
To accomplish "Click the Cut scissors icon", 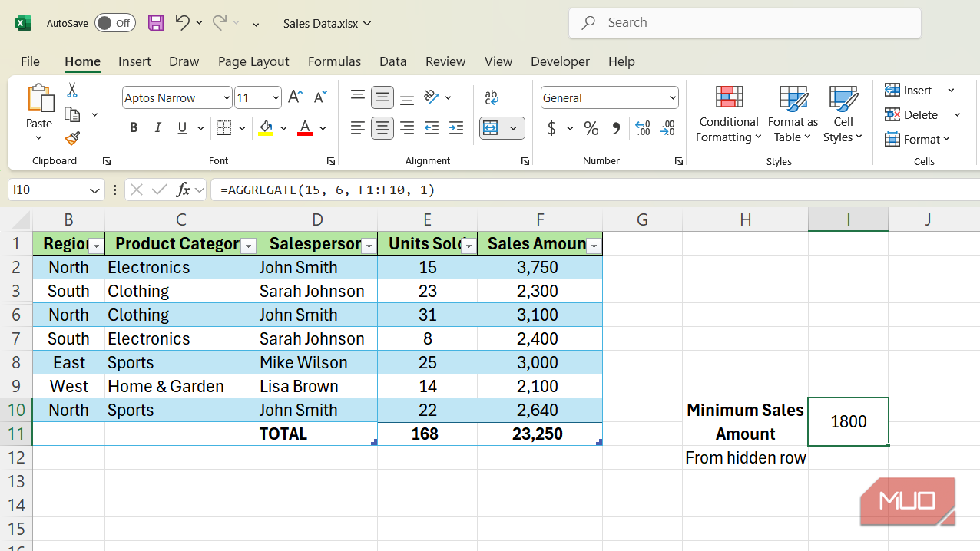I will [x=72, y=91].
